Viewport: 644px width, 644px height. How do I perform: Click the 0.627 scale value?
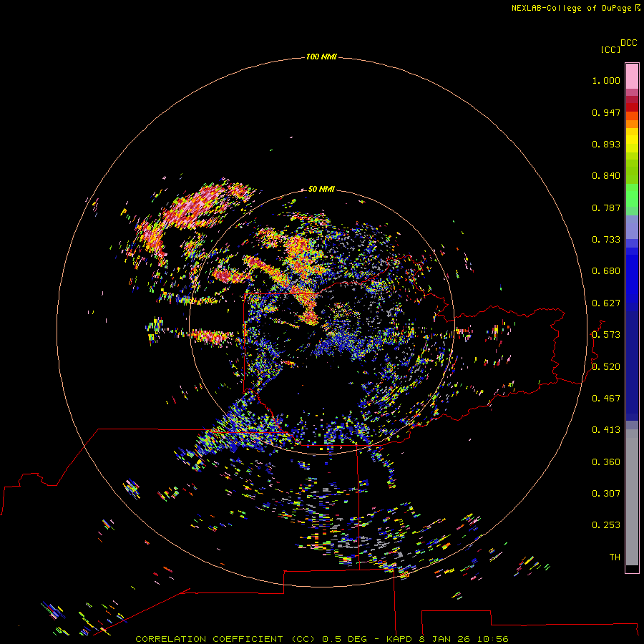[606, 303]
